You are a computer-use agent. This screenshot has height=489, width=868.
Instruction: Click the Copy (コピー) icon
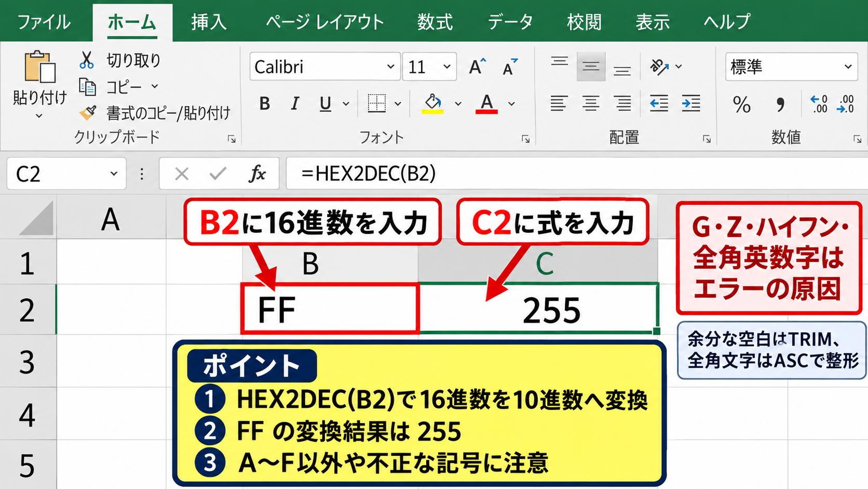pyautogui.click(x=87, y=86)
